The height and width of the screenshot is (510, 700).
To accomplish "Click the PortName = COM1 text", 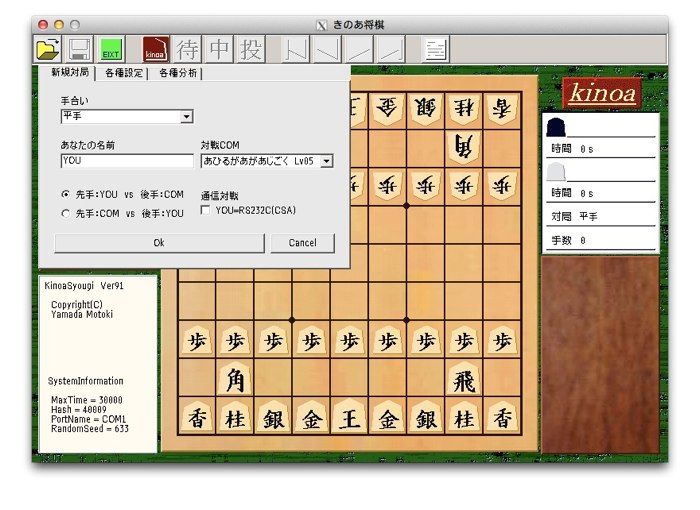I will [89, 419].
